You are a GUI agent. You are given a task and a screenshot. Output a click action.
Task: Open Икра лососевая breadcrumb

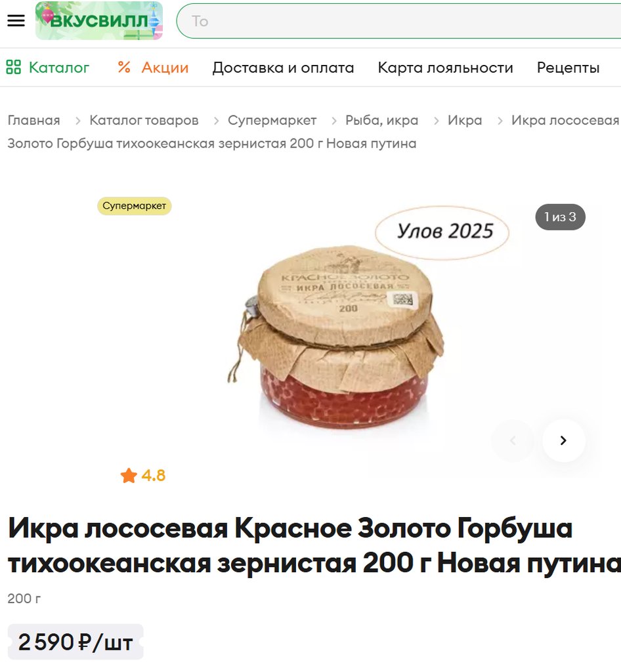click(x=565, y=121)
